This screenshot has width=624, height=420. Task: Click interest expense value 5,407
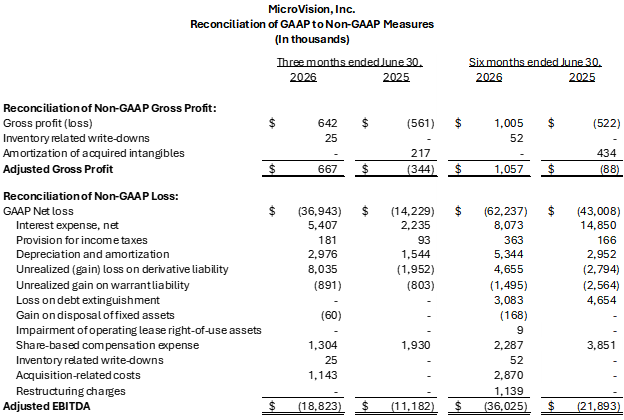tap(322, 225)
